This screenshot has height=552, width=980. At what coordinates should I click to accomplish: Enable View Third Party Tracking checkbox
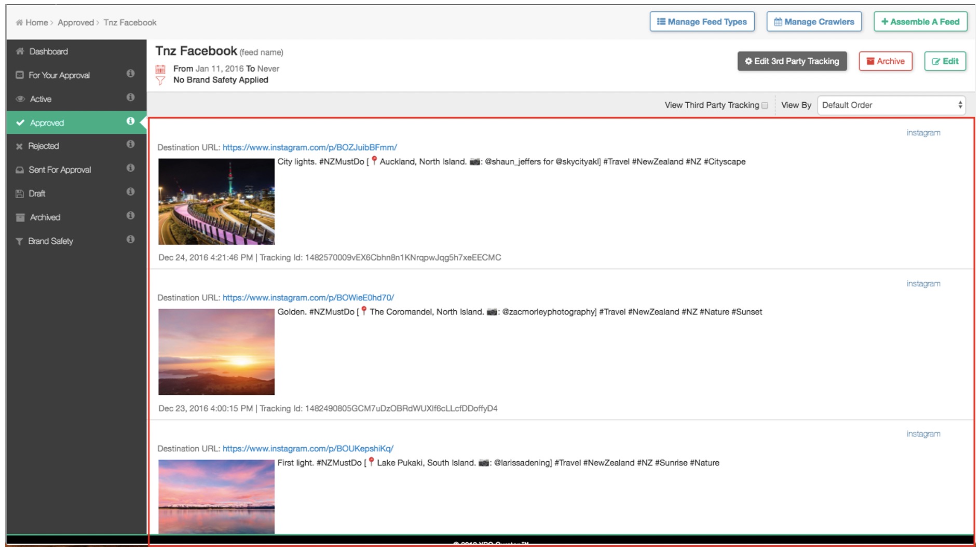(765, 105)
